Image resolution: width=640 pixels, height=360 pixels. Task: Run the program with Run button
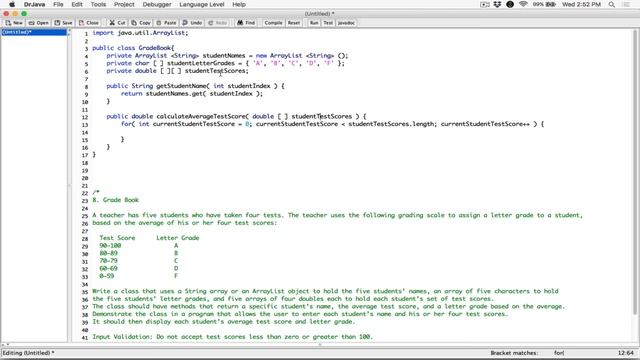coord(314,23)
